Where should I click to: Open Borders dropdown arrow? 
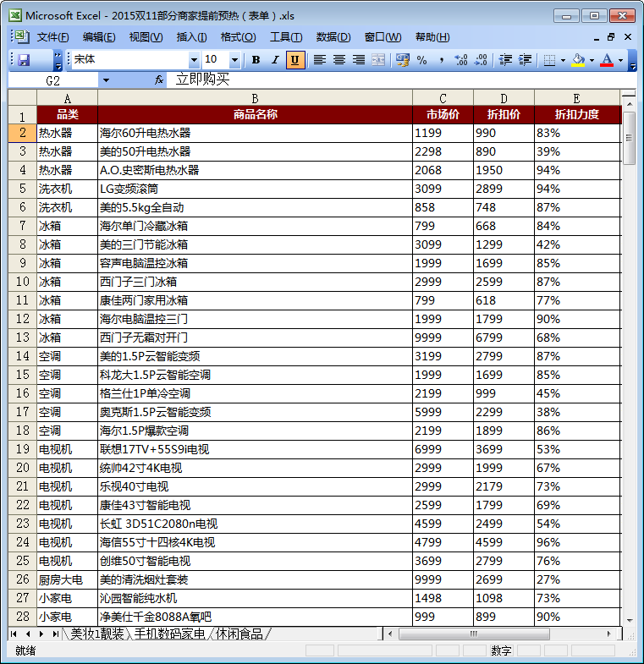click(563, 60)
